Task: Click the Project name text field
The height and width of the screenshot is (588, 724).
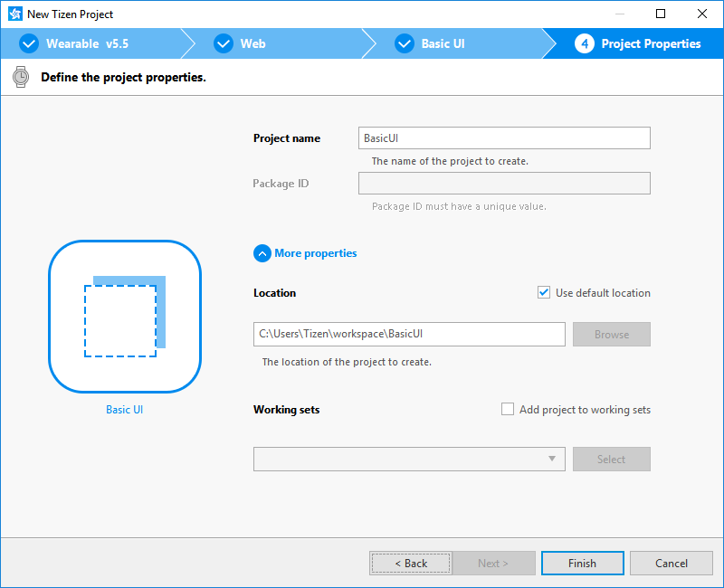Action: pyautogui.click(x=504, y=138)
